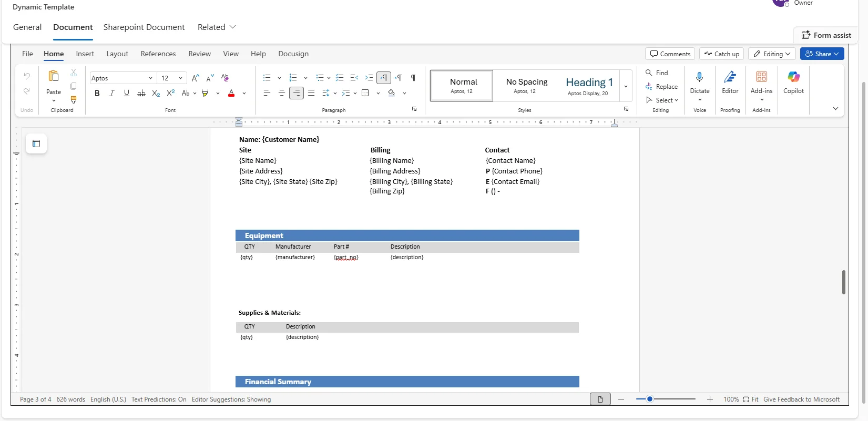
Task: Click the Comments button
Action: (670, 54)
